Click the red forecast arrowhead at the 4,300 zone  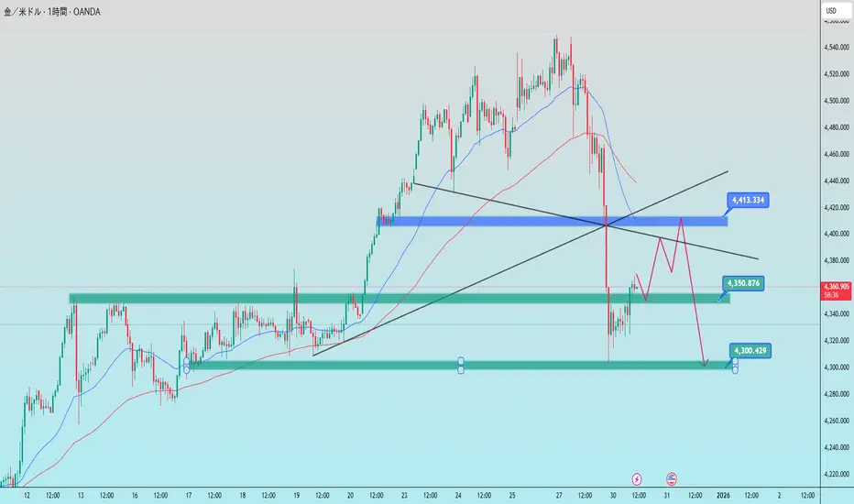pos(705,363)
